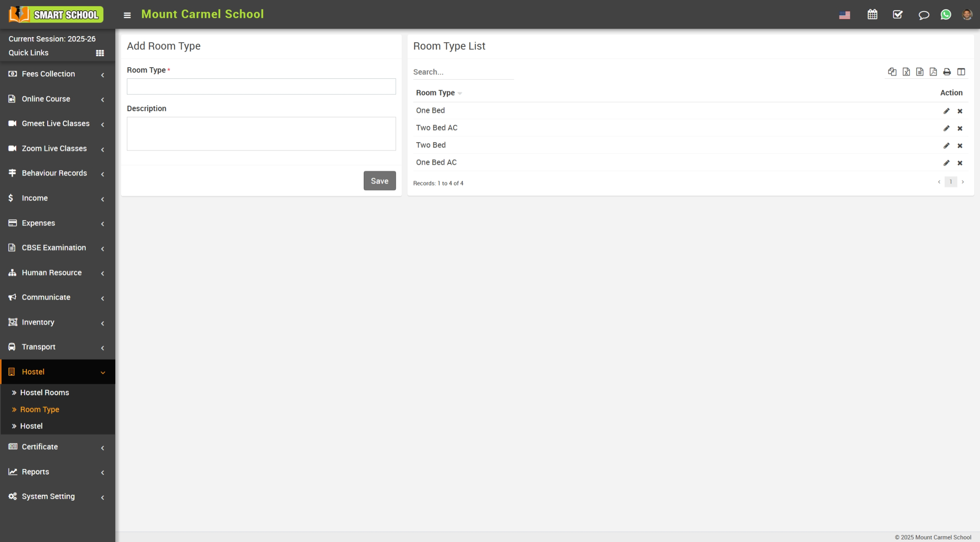Viewport: 980px width, 542px height.
Task: Go to next page of list
Action: tap(963, 182)
